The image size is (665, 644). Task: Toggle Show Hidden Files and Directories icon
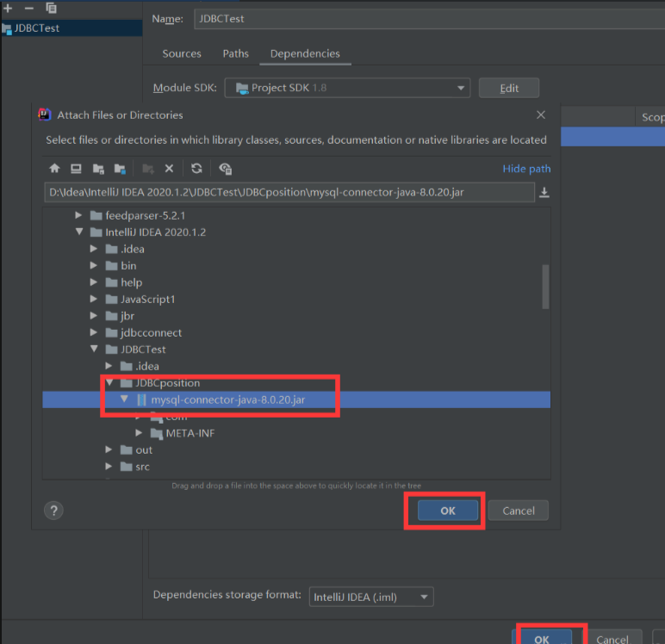coord(225,168)
